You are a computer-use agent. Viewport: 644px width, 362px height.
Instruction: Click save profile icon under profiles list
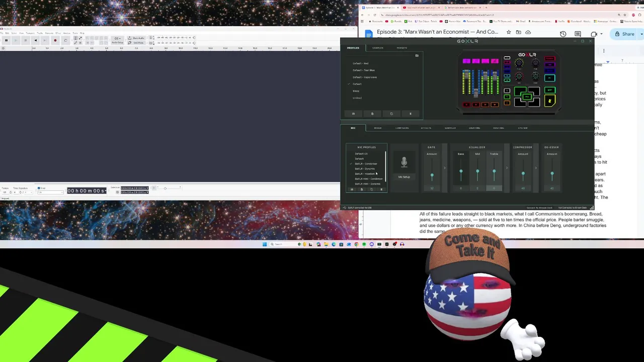[x=353, y=114]
